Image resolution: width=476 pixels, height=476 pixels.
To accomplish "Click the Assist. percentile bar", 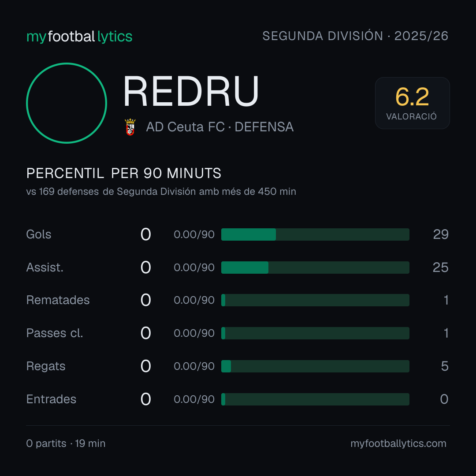I will (315, 268).
